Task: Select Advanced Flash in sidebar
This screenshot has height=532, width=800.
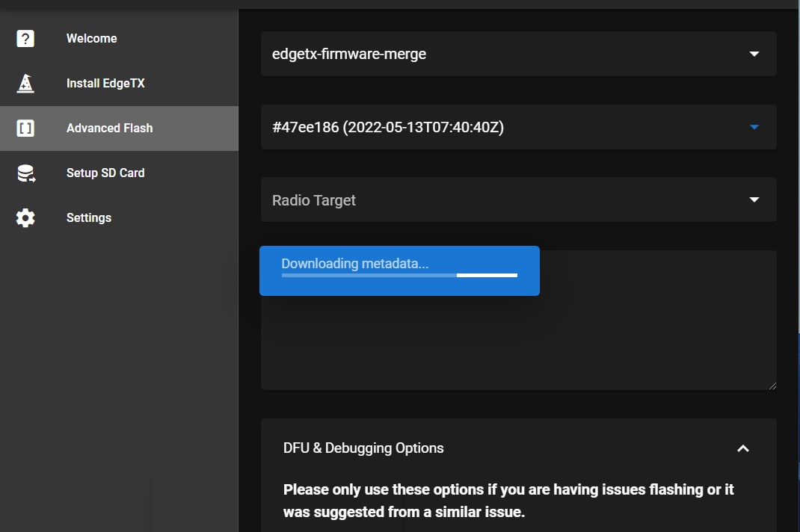Action: pos(119,129)
